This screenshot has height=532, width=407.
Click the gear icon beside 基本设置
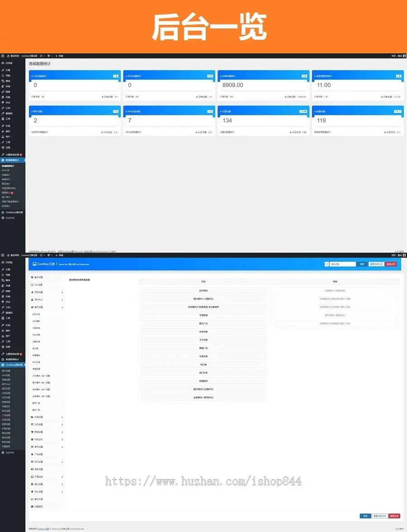(32, 277)
